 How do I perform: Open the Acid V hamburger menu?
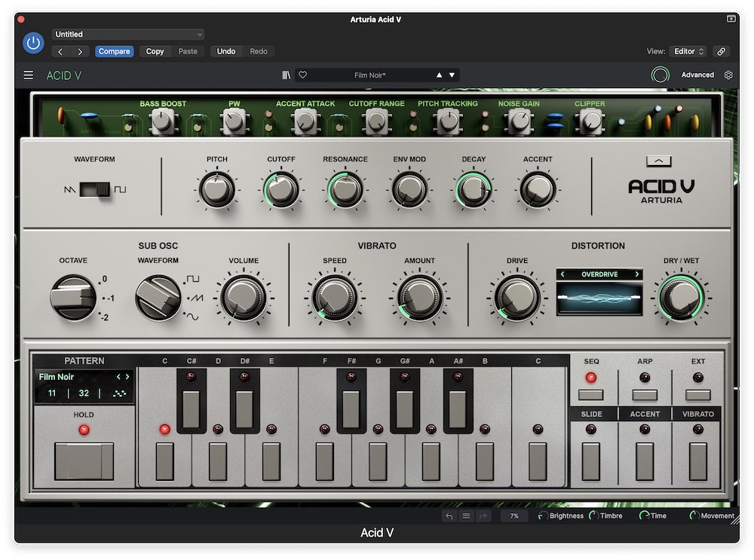29,75
